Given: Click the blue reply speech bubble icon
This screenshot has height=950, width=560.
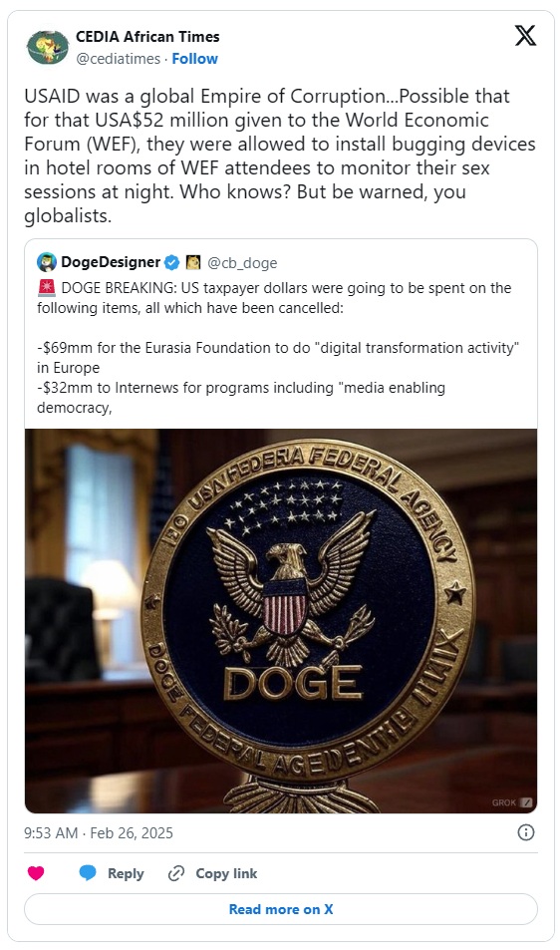Looking at the screenshot, I should 88,873.
